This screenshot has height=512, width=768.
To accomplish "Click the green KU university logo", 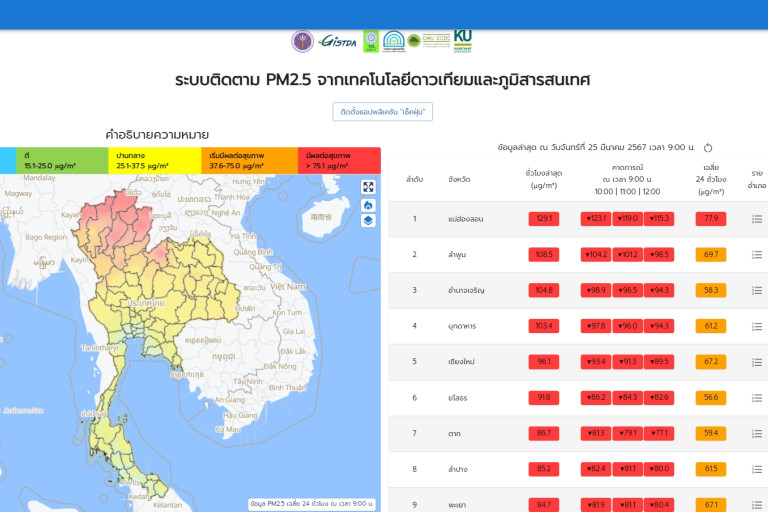I will (x=462, y=40).
